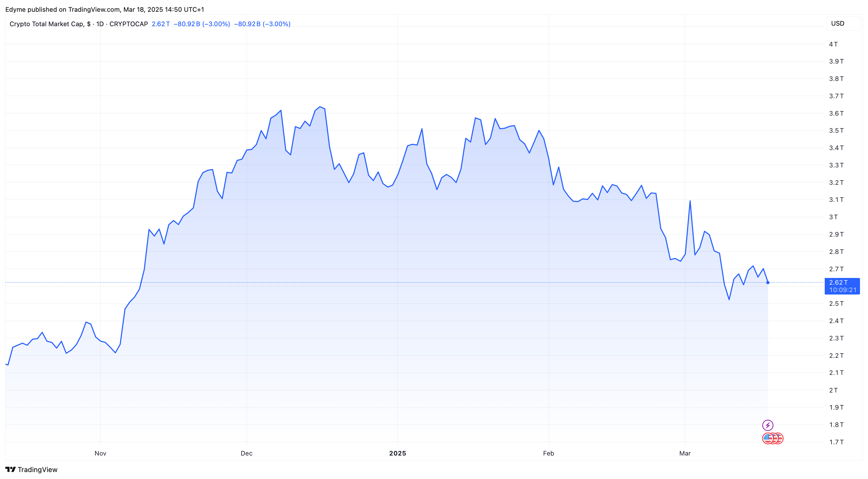
Task: Select the Crypto Total Market Cap title
Action: click(x=46, y=24)
